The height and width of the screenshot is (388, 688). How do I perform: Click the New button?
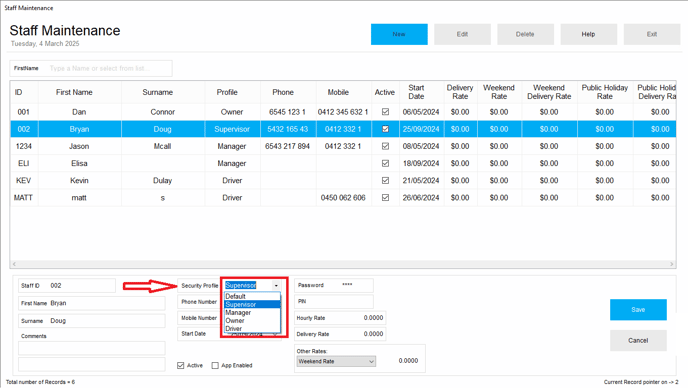click(x=399, y=34)
